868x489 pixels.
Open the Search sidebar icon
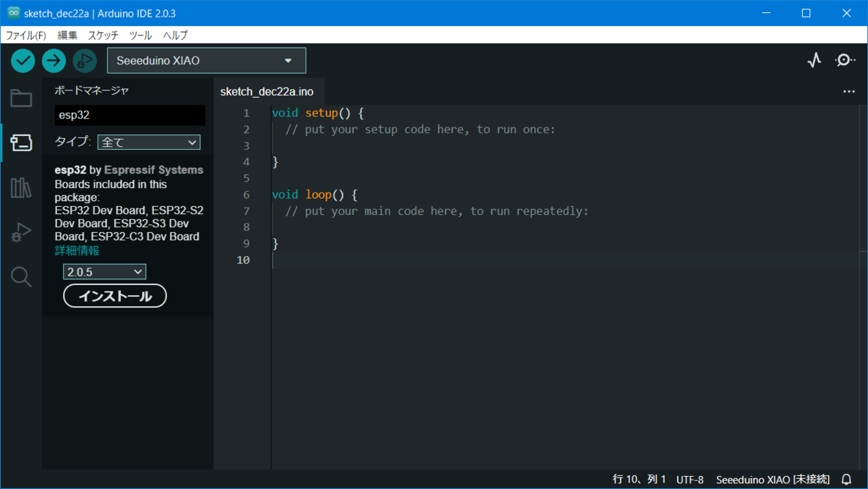[x=21, y=277]
